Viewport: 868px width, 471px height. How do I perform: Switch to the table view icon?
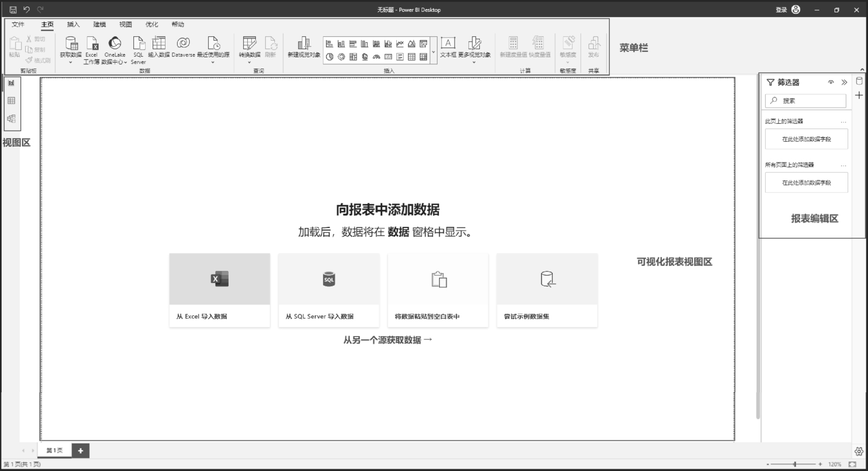pyautogui.click(x=11, y=101)
